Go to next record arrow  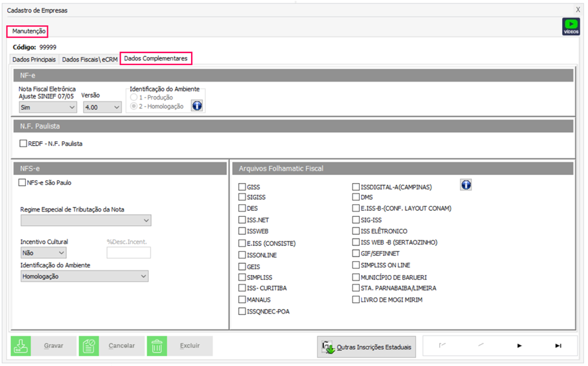(x=520, y=345)
